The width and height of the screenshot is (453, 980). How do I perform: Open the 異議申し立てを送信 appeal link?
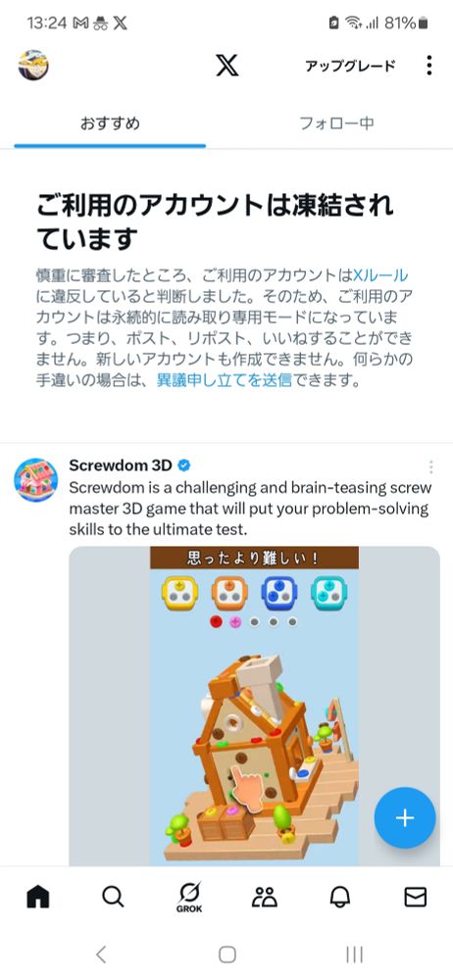(224, 380)
